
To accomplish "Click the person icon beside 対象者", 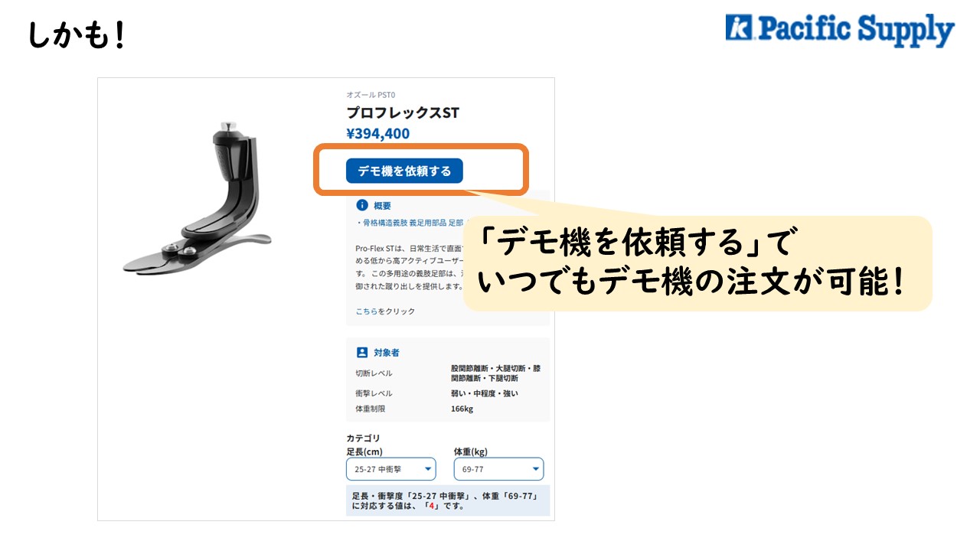I will point(362,353).
